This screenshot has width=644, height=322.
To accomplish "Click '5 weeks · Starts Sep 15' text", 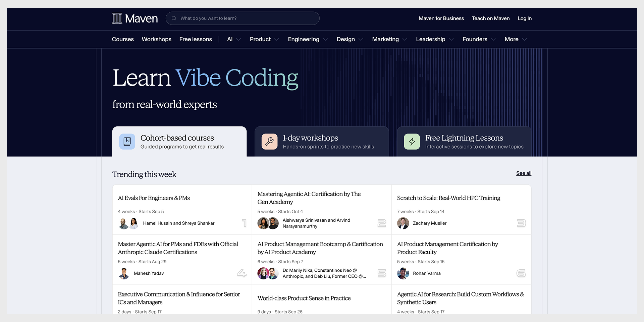I will [x=421, y=262].
